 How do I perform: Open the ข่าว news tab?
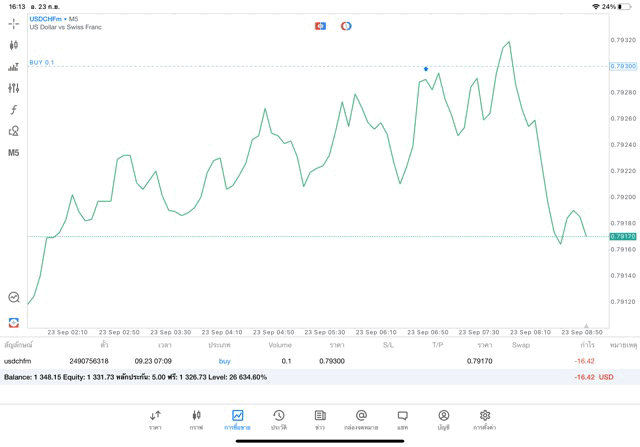(320, 419)
